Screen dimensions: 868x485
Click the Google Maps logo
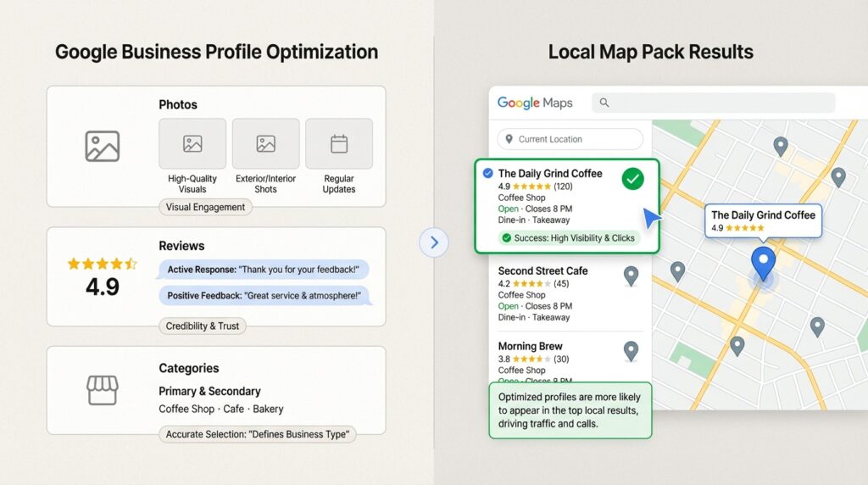[535, 103]
